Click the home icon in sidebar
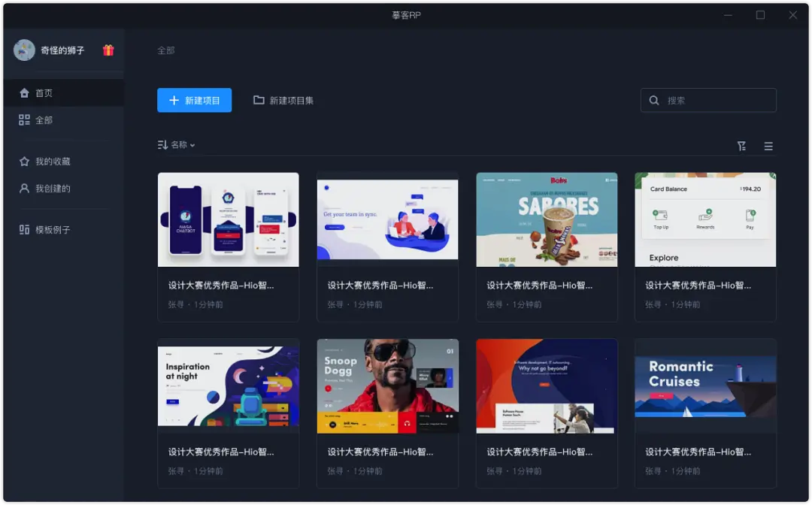 coord(24,93)
